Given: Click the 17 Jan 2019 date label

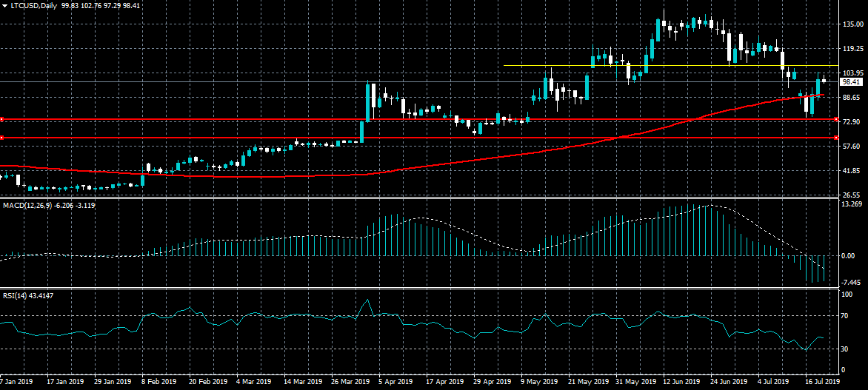Looking at the screenshot, I should tap(64, 382).
